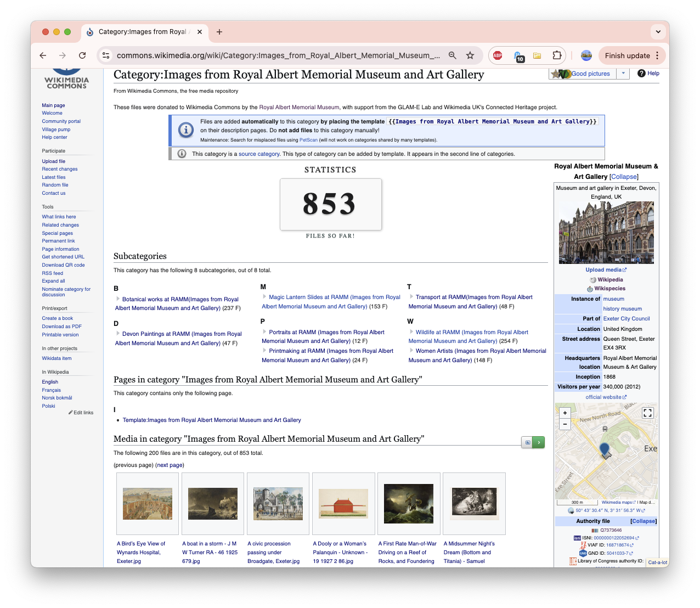Image resolution: width=700 pixels, height=608 pixels.
Task: Collapse the Authority file section
Action: pos(643,521)
